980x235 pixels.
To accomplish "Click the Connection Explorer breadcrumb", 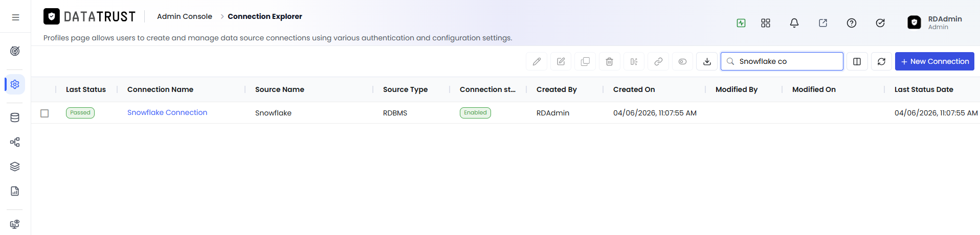I will point(265,16).
